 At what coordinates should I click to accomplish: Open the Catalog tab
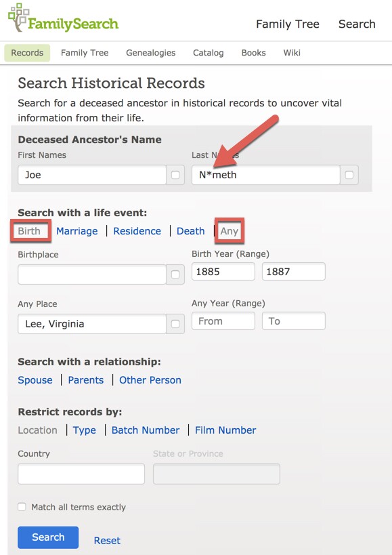[x=208, y=52]
